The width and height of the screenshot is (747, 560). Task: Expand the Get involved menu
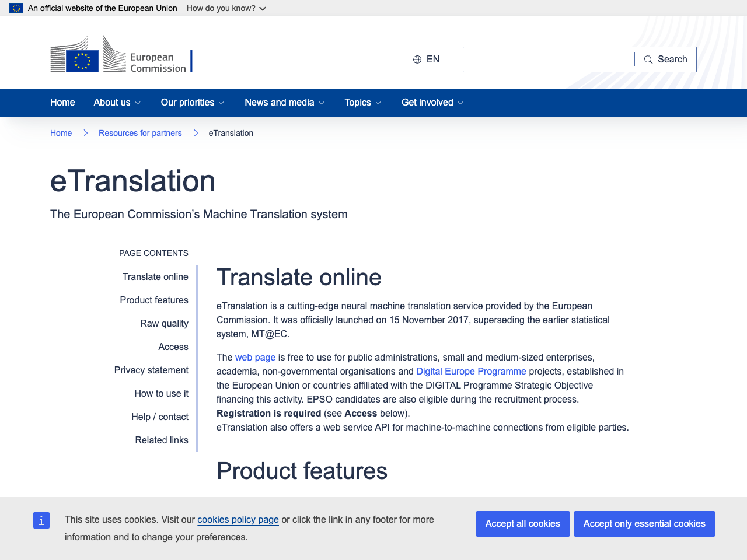click(x=432, y=103)
